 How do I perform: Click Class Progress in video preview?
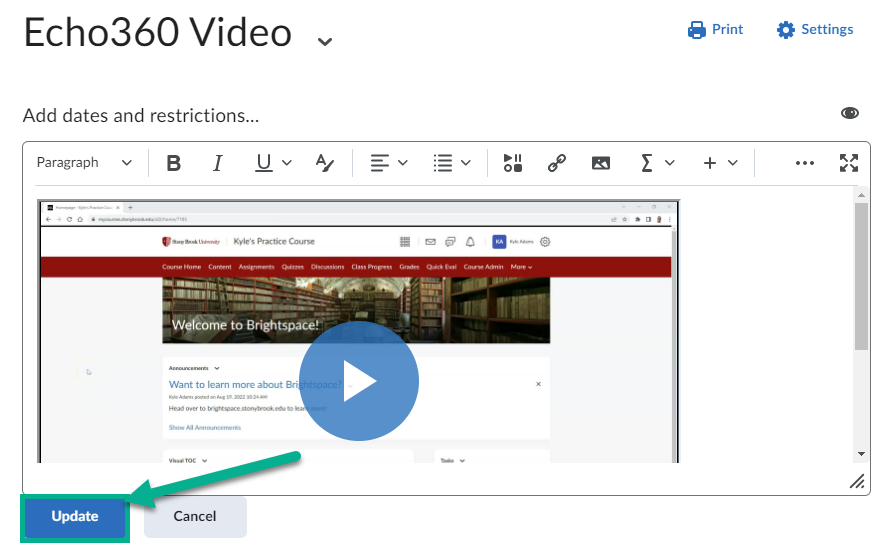point(372,267)
